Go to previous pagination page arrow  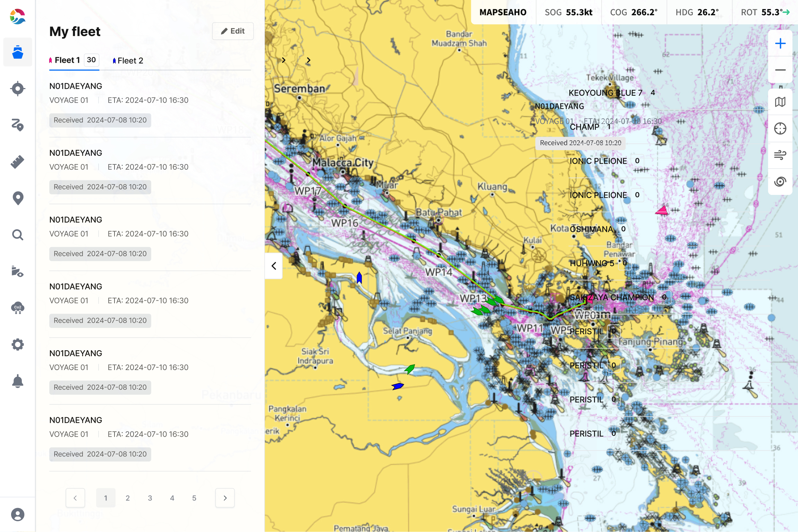(75, 498)
